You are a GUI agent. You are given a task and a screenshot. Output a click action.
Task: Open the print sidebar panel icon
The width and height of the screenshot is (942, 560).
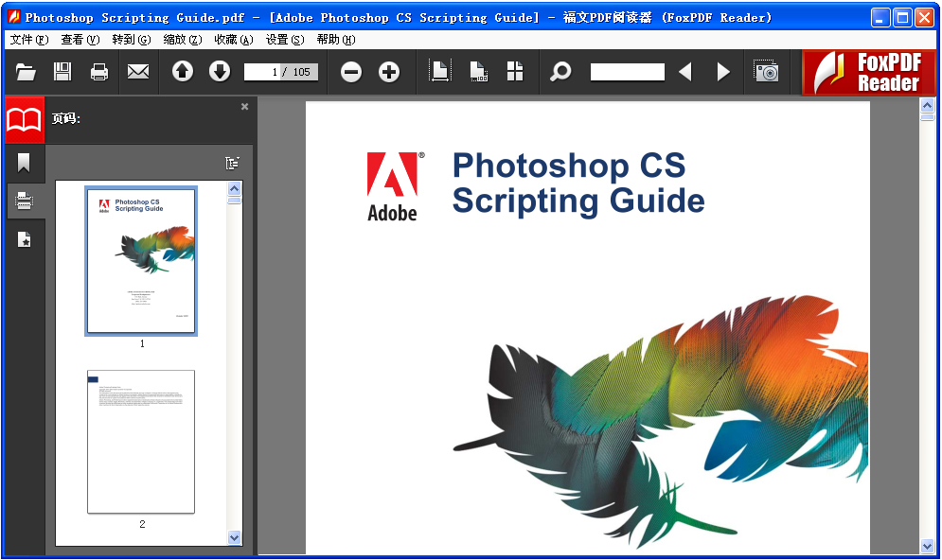24,201
